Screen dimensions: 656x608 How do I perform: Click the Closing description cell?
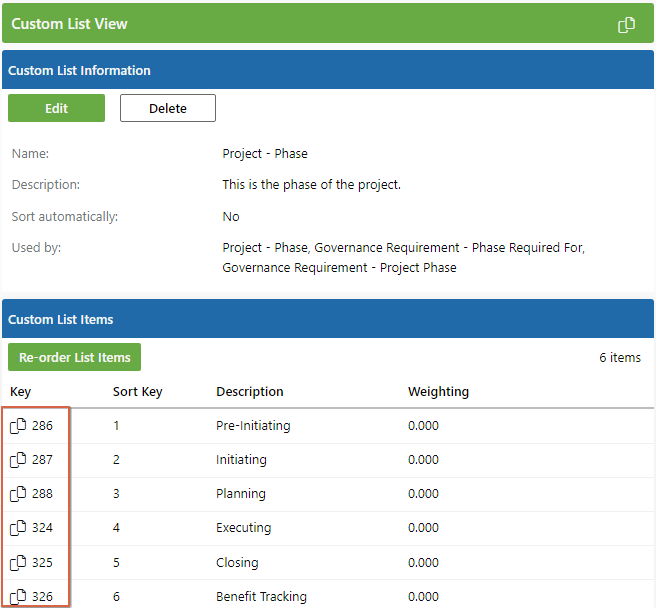coord(237,563)
